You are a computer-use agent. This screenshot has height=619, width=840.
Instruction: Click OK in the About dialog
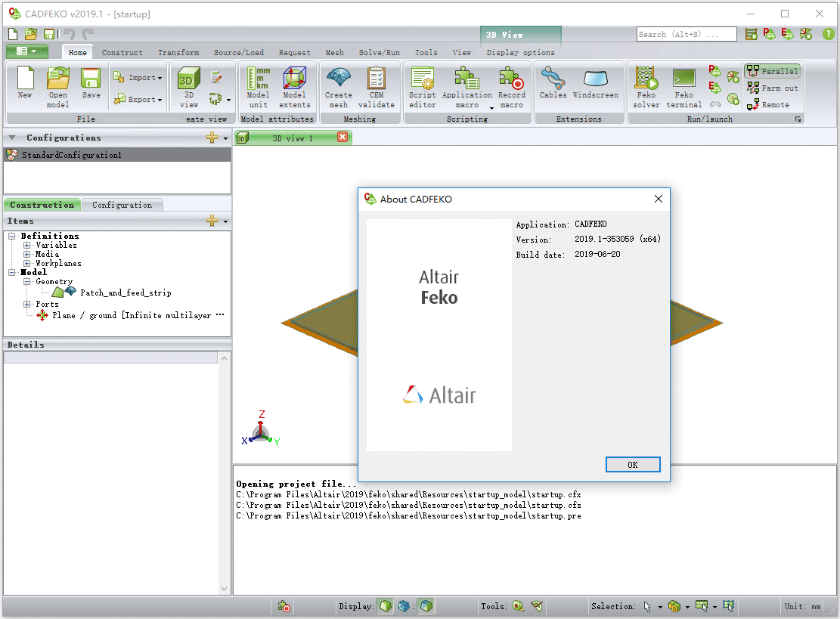(x=633, y=464)
